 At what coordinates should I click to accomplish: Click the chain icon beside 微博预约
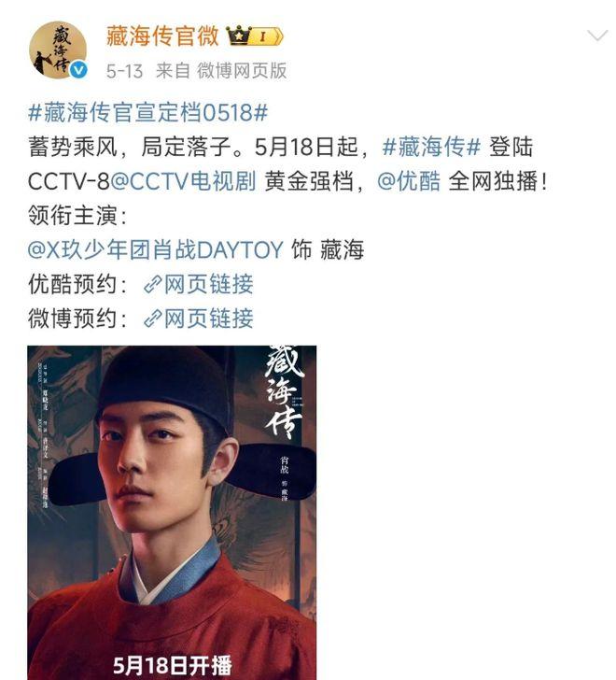[x=152, y=319]
